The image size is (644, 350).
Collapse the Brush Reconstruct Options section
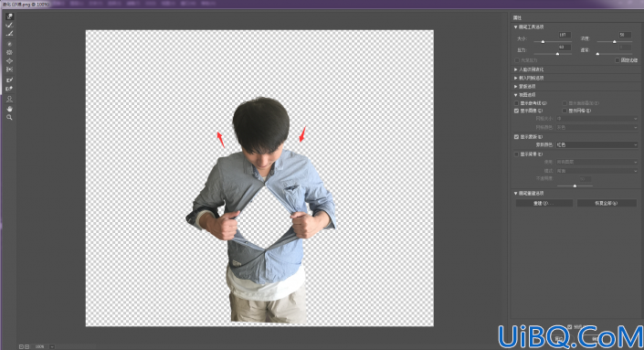pyautogui.click(x=516, y=193)
